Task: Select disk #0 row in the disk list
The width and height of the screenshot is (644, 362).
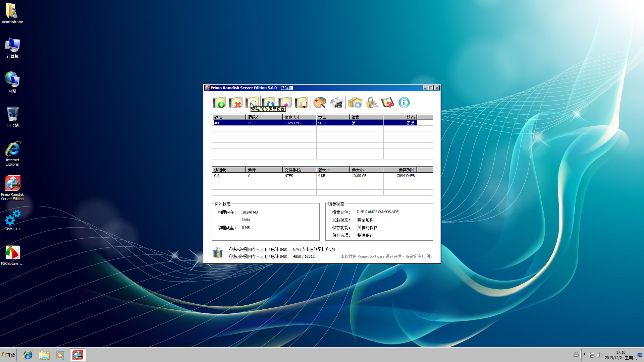Action: click(x=315, y=123)
